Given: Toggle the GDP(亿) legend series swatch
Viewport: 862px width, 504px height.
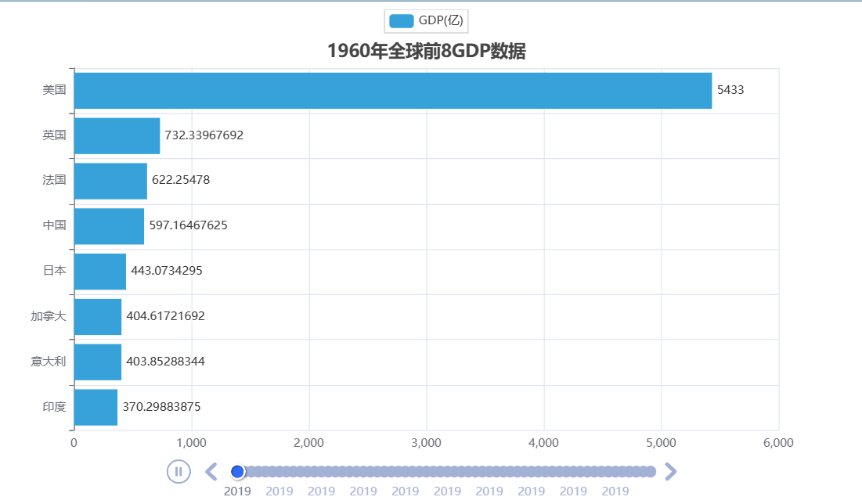Looking at the screenshot, I should point(400,20).
